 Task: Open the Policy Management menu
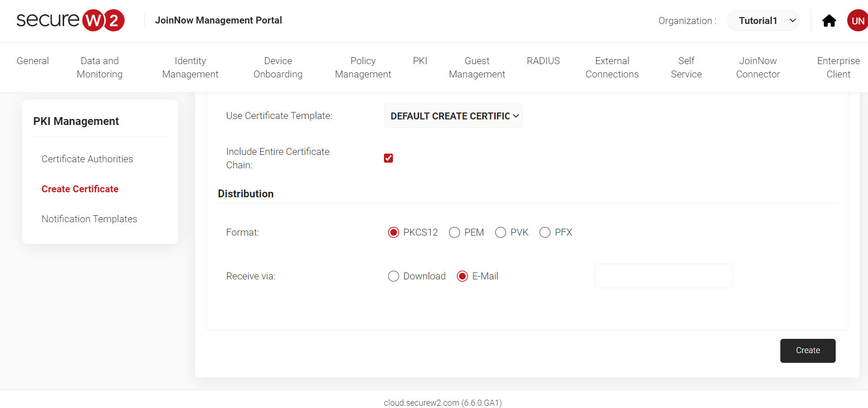click(x=363, y=67)
